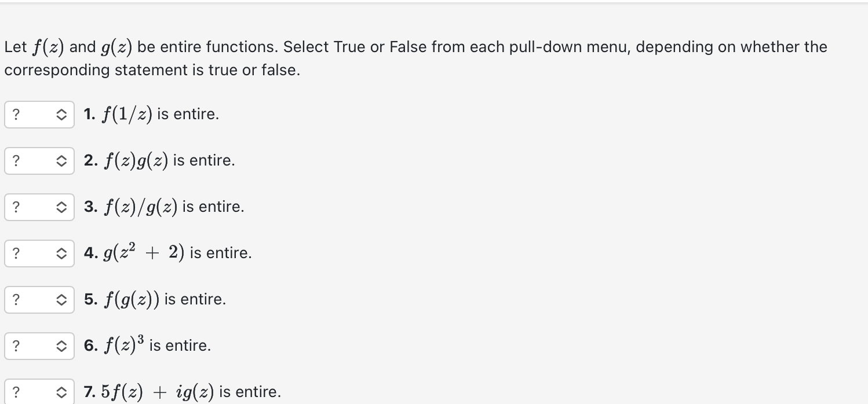Click the chevron icon next to question 3

61,207
